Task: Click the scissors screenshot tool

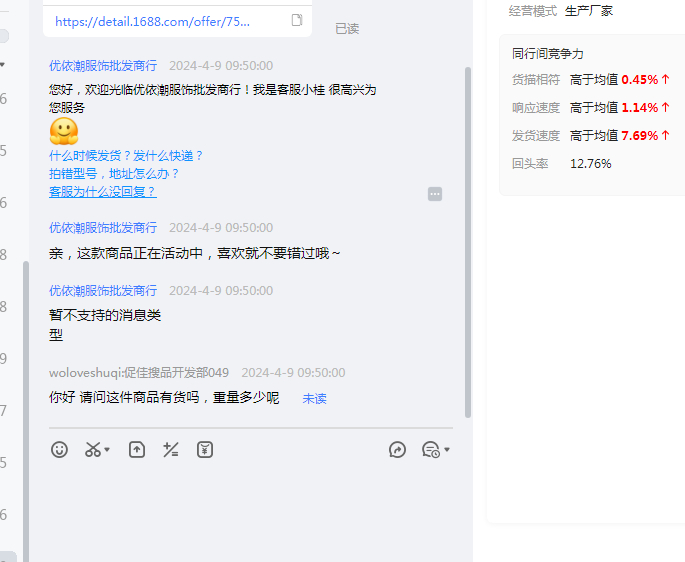Action: tap(92, 450)
